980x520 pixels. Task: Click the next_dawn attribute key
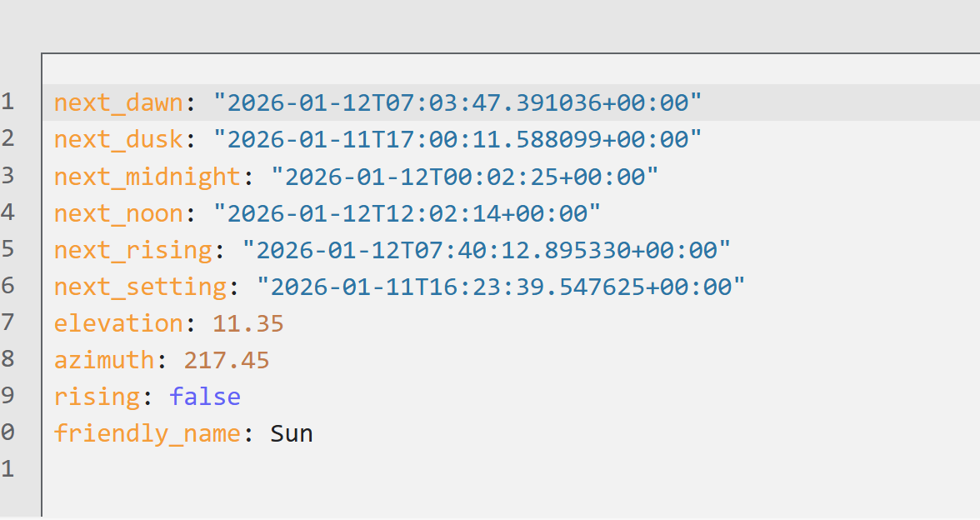tap(118, 103)
